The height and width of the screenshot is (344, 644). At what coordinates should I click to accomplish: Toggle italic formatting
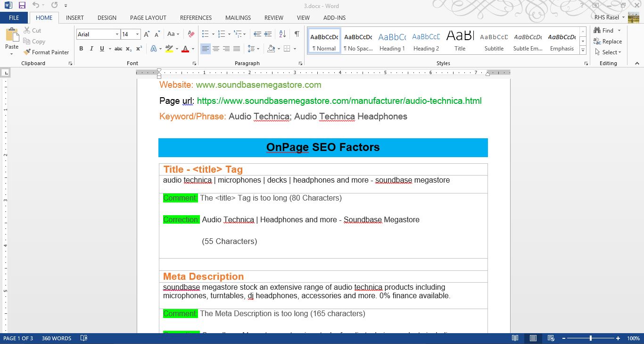pos(91,49)
